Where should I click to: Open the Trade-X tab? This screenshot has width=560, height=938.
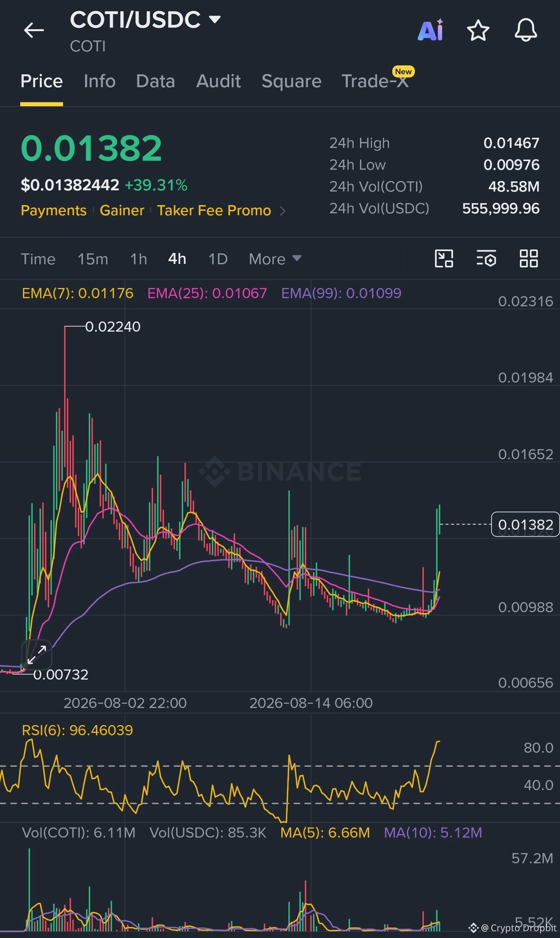click(375, 81)
